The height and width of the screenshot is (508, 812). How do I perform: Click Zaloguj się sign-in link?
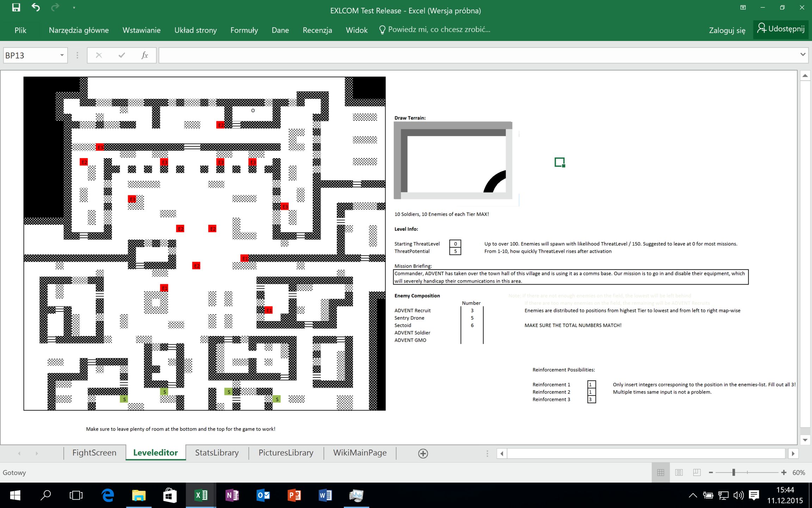(727, 30)
